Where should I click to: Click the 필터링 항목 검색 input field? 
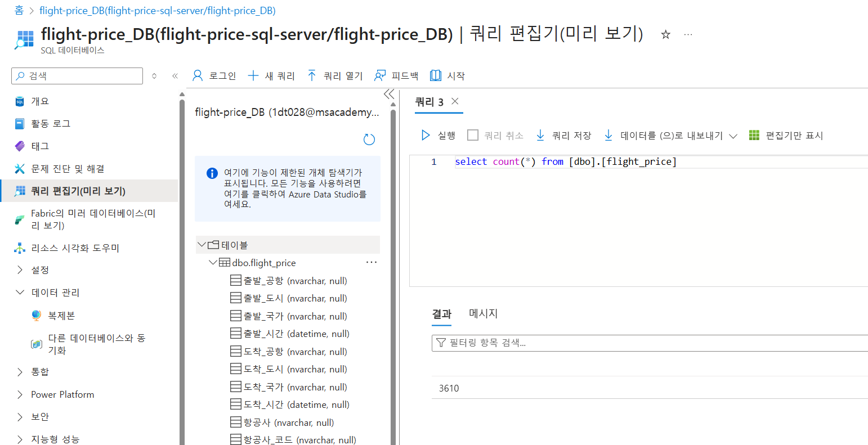tap(650, 343)
